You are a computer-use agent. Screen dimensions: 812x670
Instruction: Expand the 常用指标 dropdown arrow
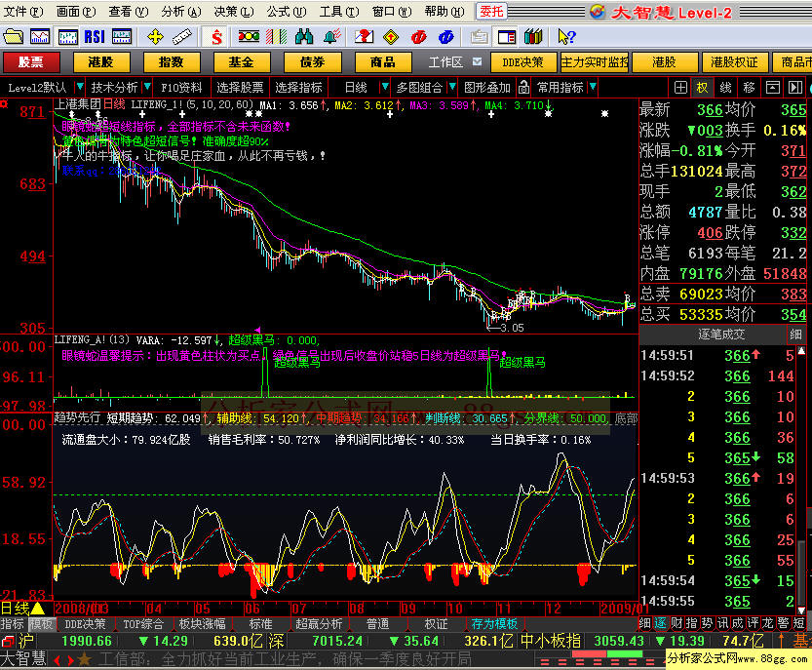(x=593, y=87)
